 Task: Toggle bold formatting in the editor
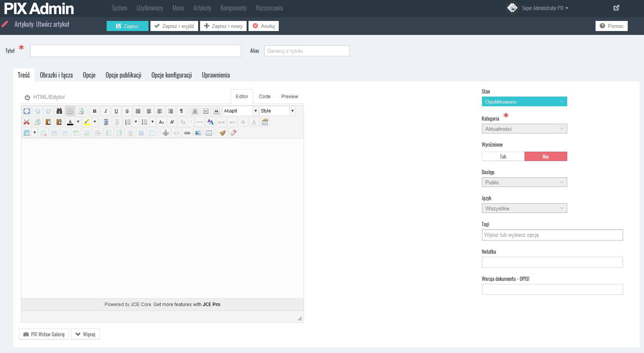(x=94, y=111)
